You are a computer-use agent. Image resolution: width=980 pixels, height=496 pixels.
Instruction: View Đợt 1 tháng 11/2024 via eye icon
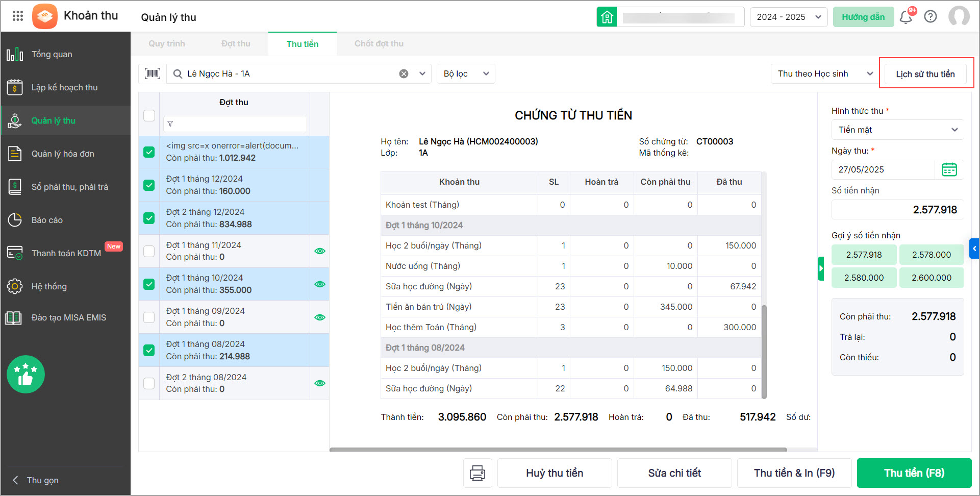coord(320,251)
